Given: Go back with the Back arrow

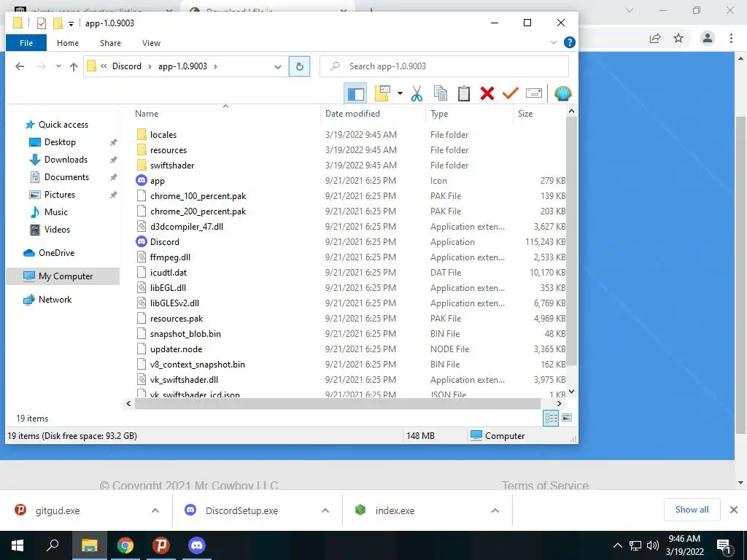Looking at the screenshot, I should click(x=20, y=66).
